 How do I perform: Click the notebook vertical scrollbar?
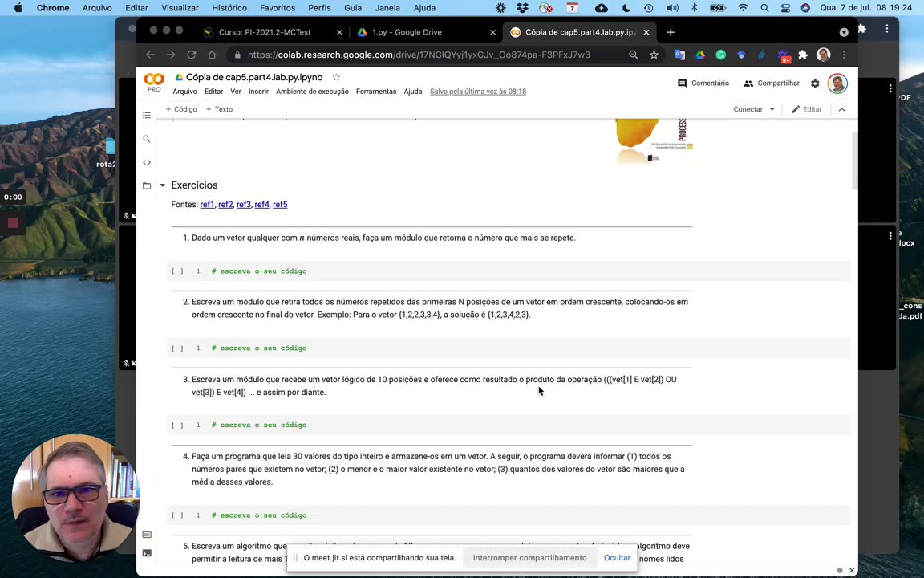pos(854,161)
